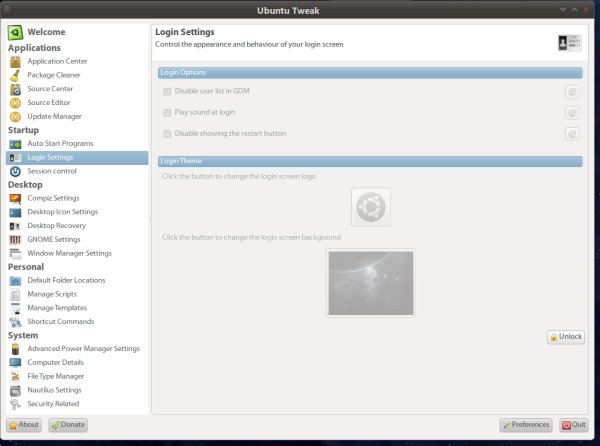This screenshot has height=446, width=600.
Task: Click the window menu icon in title bar
Action: point(7,10)
